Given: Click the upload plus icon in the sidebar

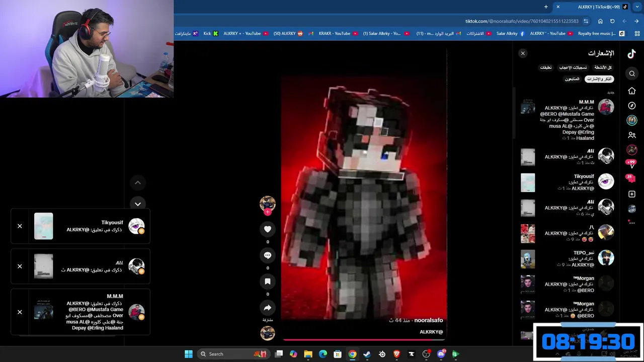Looking at the screenshot, I should coord(632,194).
